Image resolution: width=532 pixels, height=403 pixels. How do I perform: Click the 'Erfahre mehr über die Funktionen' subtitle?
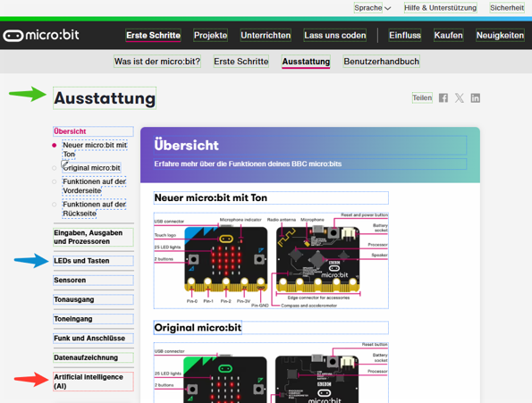point(248,164)
